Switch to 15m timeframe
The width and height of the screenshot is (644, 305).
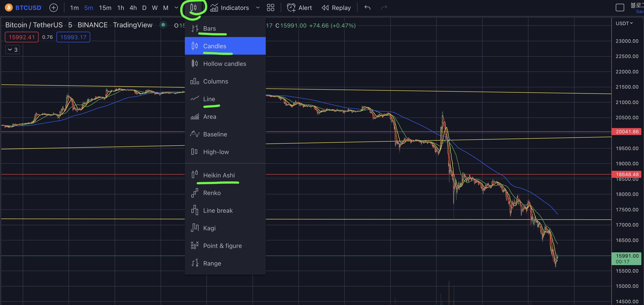pyautogui.click(x=105, y=8)
